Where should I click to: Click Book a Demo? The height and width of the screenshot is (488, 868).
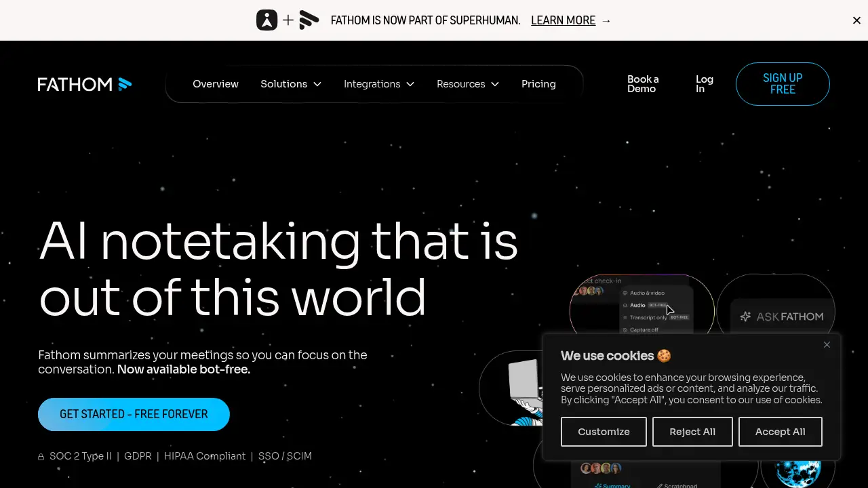tap(643, 84)
